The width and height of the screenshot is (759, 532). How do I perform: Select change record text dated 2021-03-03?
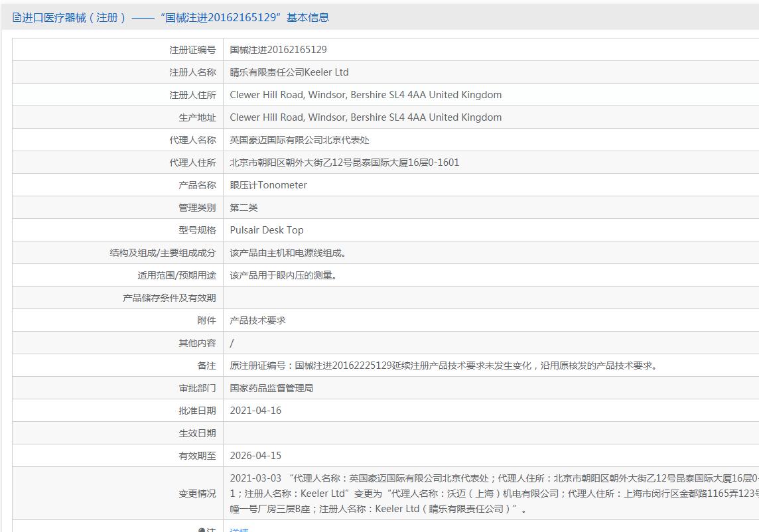point(494,494)
